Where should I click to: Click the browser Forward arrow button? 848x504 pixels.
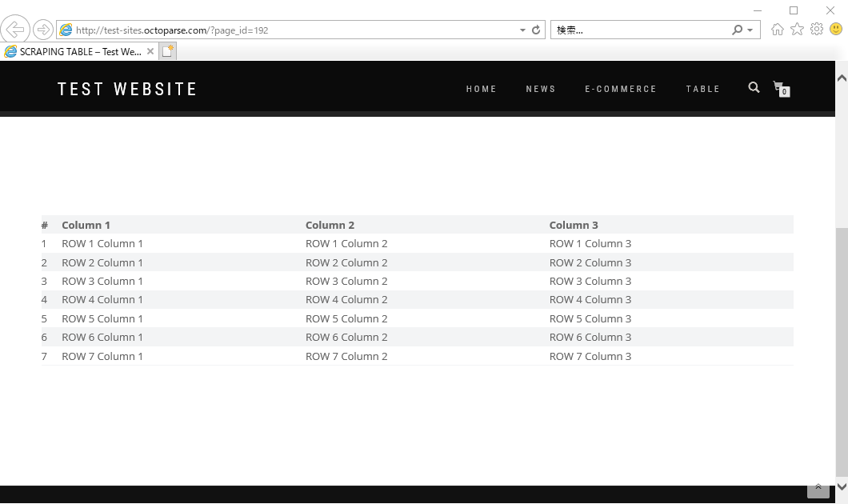pyautogui.click(x=42, y=30)
